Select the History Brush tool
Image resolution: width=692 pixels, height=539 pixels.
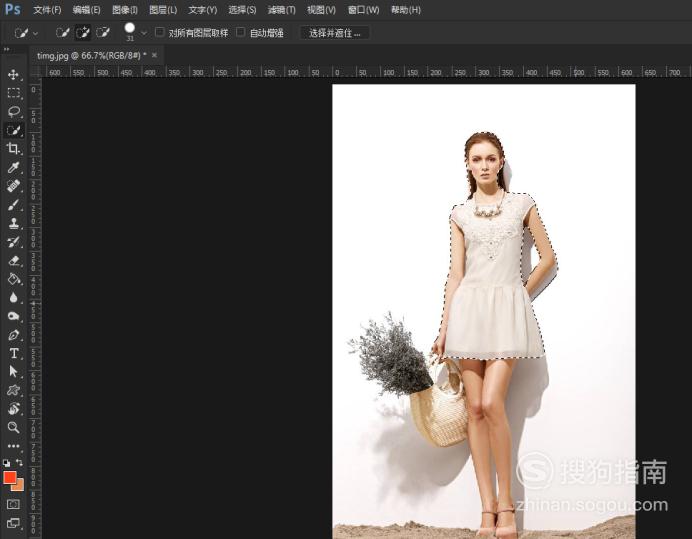point(13,242)
